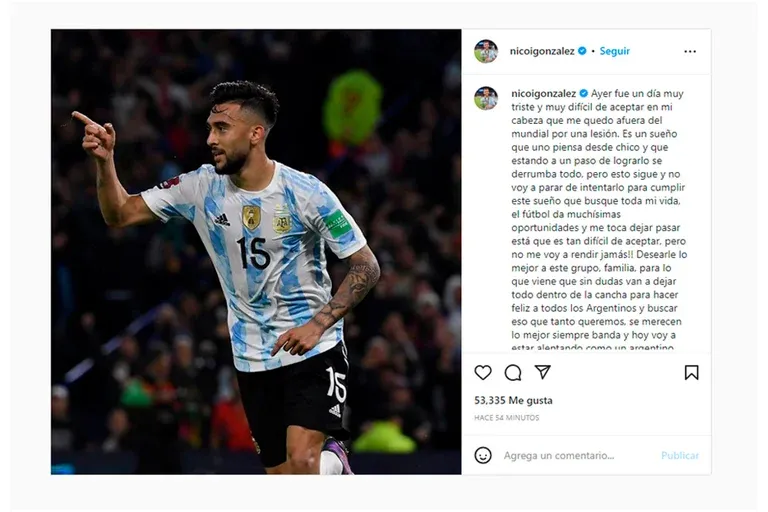Save the post with the bookmark icon
This screenshot has height=512, width=768.
691,372
